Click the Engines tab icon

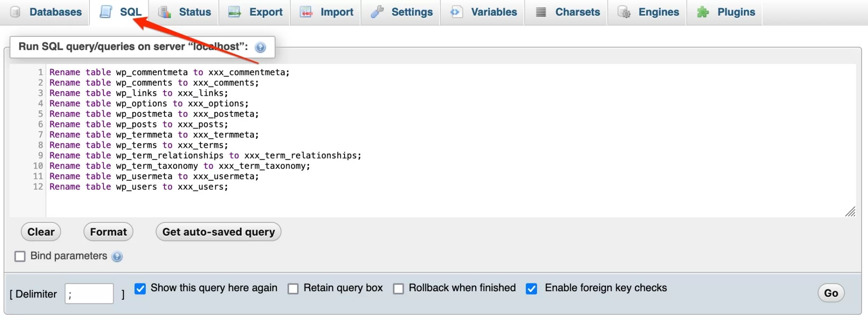click(624, 12)
